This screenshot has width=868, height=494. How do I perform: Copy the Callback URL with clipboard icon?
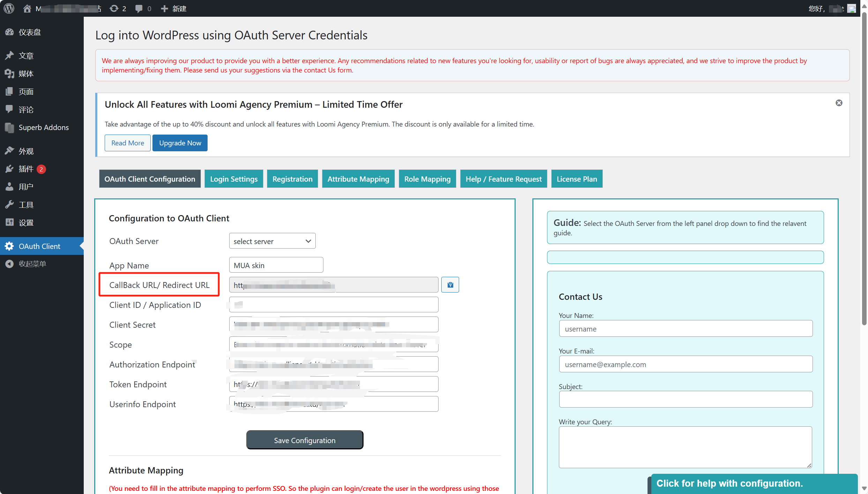(x=450, y=285)
